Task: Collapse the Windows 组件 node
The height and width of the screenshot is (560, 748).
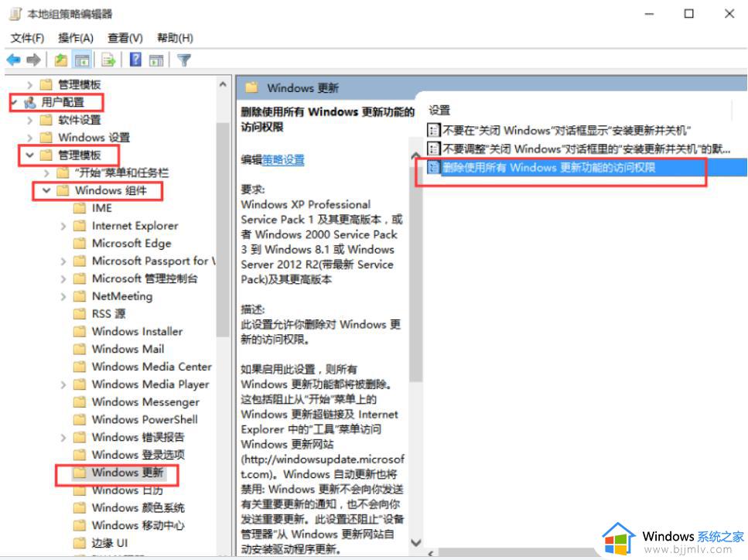Action: [46, 190]
